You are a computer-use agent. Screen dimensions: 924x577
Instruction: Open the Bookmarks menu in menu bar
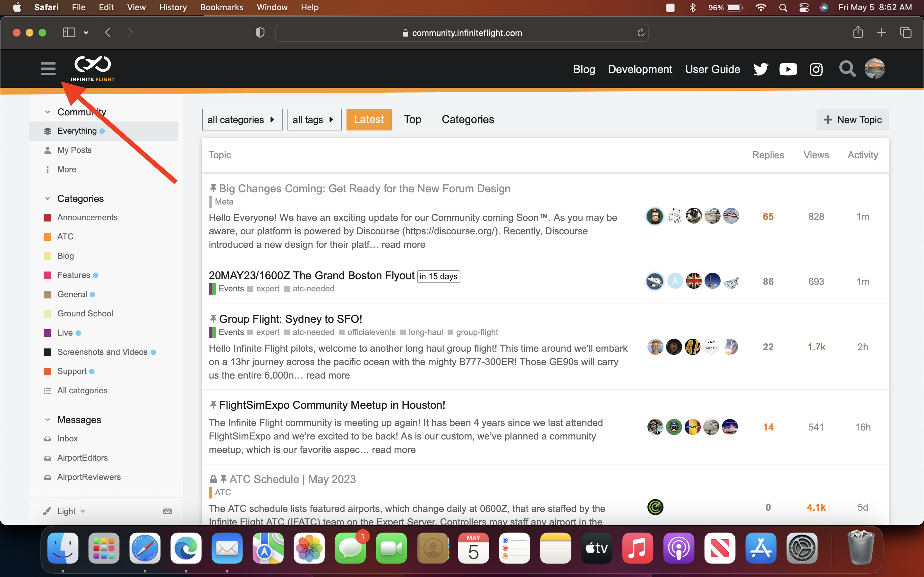point(221,7)
